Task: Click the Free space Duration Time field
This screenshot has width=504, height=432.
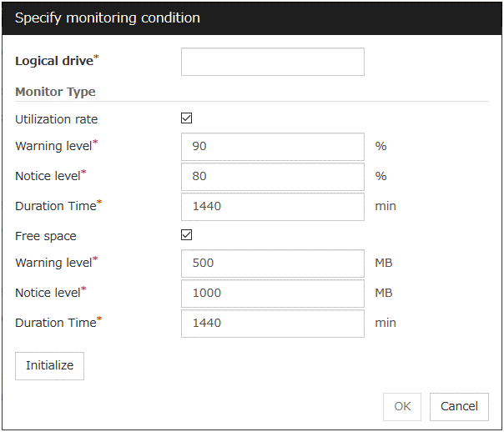Action: pos(272,323)
